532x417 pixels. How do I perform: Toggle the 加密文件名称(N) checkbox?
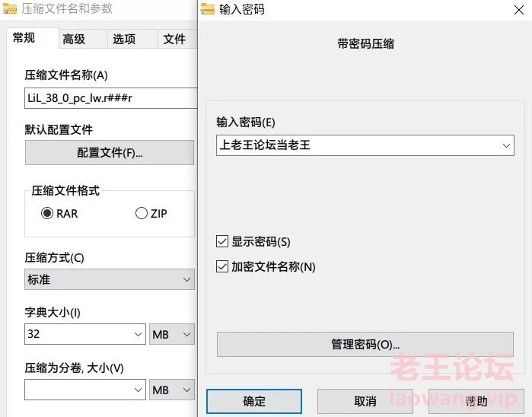222,266
